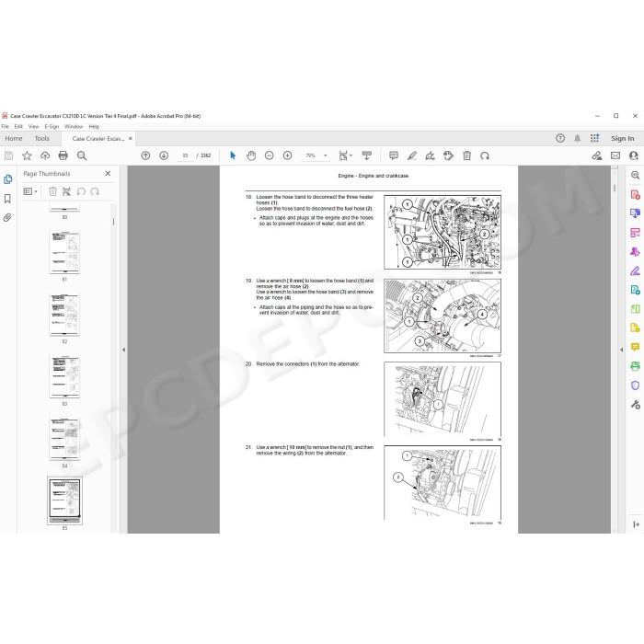
Task: Click the Sign document pen icon
Action: pos(430,155)
